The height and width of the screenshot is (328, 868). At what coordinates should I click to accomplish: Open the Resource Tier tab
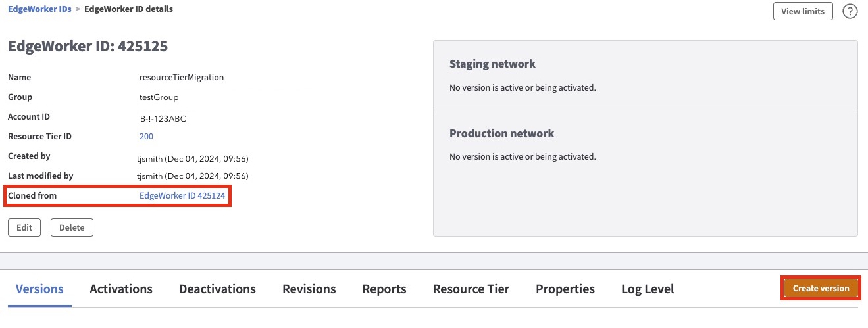(x=471, y=289)
